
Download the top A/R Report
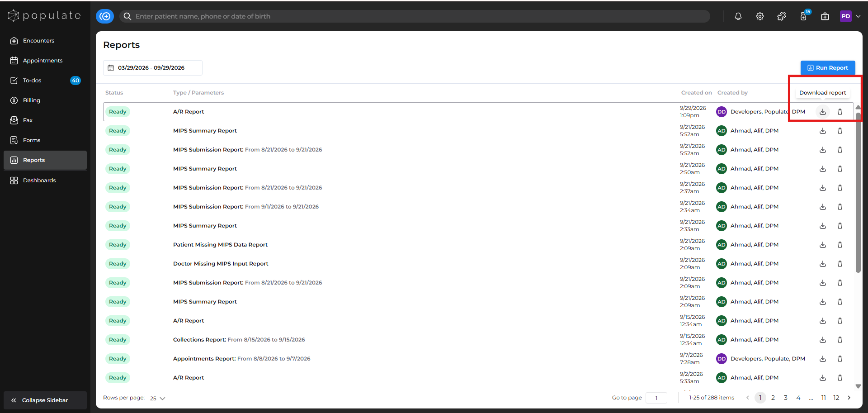823,112
